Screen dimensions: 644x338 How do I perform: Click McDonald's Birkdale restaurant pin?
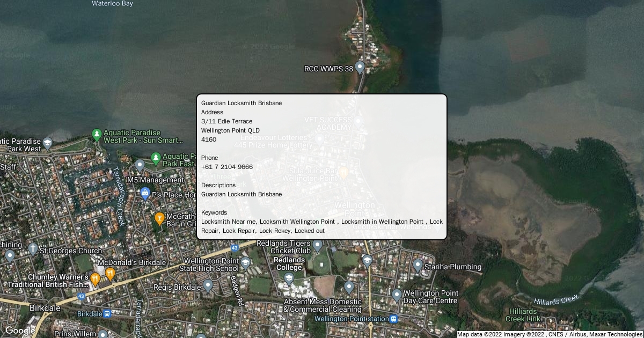pyautogui.click(x=110, y=274)
